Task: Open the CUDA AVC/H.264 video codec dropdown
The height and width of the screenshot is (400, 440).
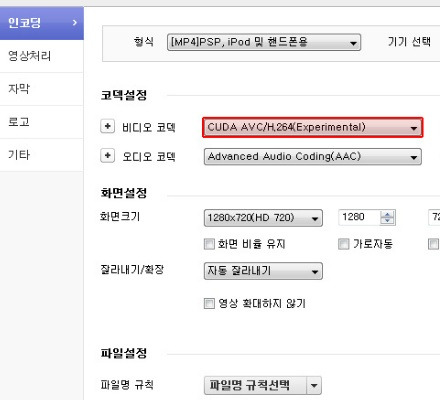Action: pyautogui.click(x=313, y=127)
